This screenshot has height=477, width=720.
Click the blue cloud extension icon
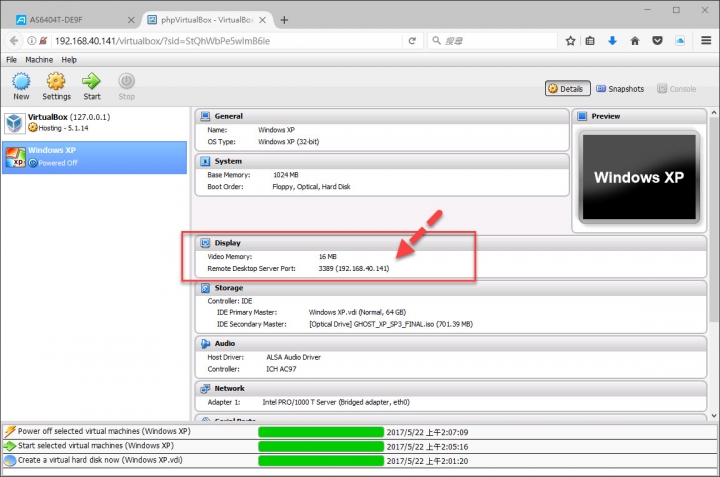pos(680,41)
